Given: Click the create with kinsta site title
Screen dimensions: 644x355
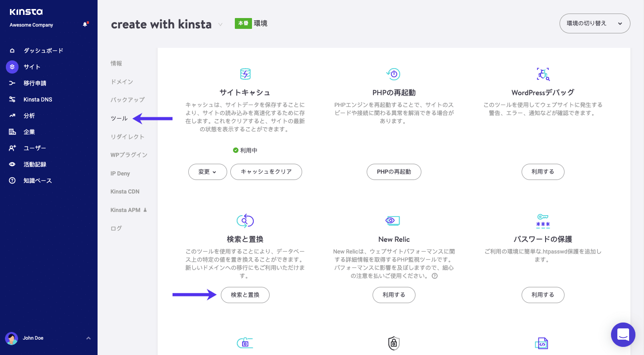Looking at the screenshot, I should tap(161, 24).
